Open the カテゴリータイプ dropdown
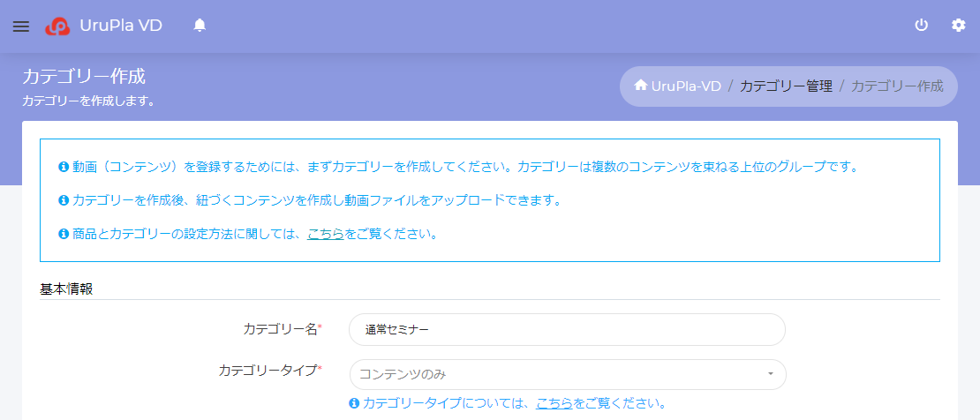This screenshot has height=420, width=980. pos(567,374)
